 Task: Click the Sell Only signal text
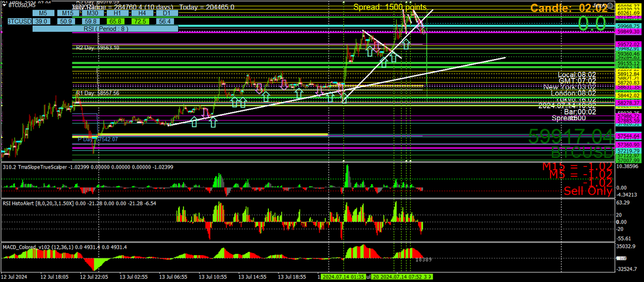[x=588, y=190]
